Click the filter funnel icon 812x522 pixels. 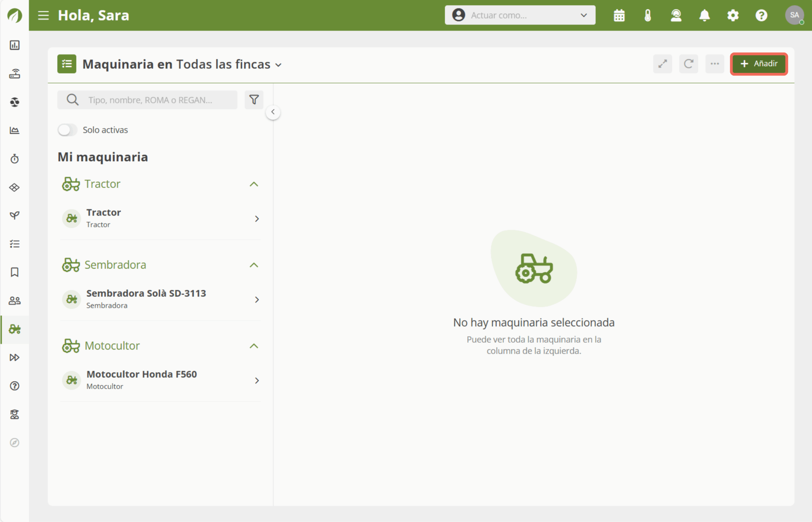254,100
